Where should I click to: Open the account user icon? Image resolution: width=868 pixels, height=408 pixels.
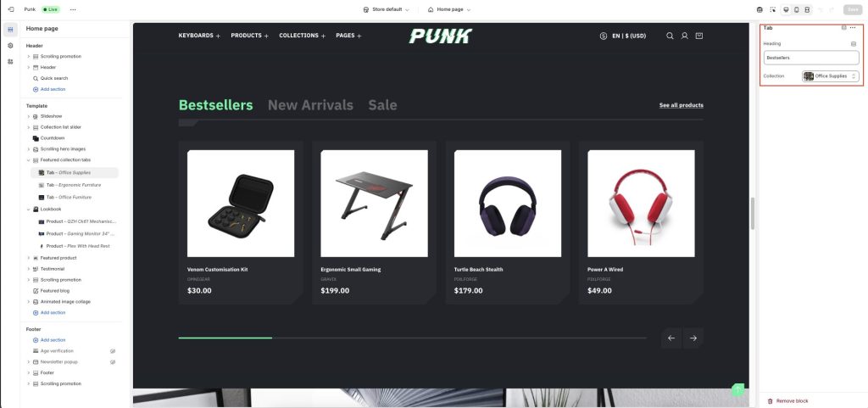[x=685, y=36]
